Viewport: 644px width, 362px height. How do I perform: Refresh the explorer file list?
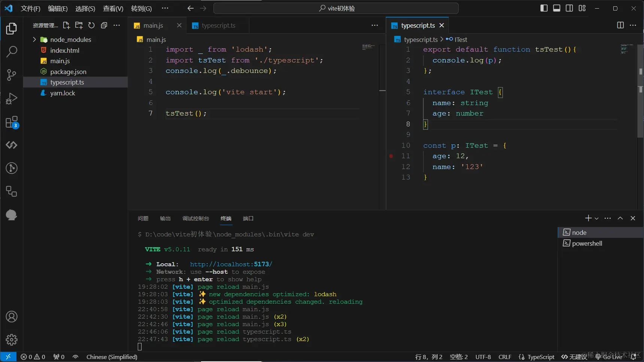pos(91,25)
